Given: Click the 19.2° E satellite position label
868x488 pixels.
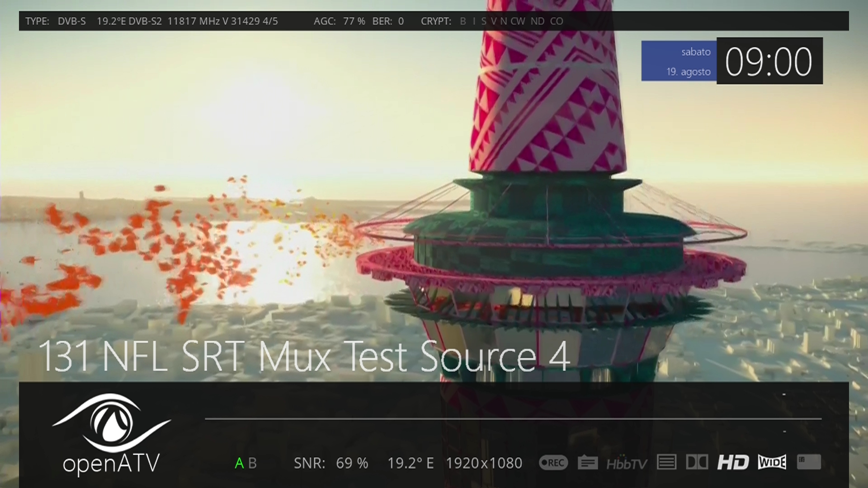Looking at the screenshot, I should point(410,463).
